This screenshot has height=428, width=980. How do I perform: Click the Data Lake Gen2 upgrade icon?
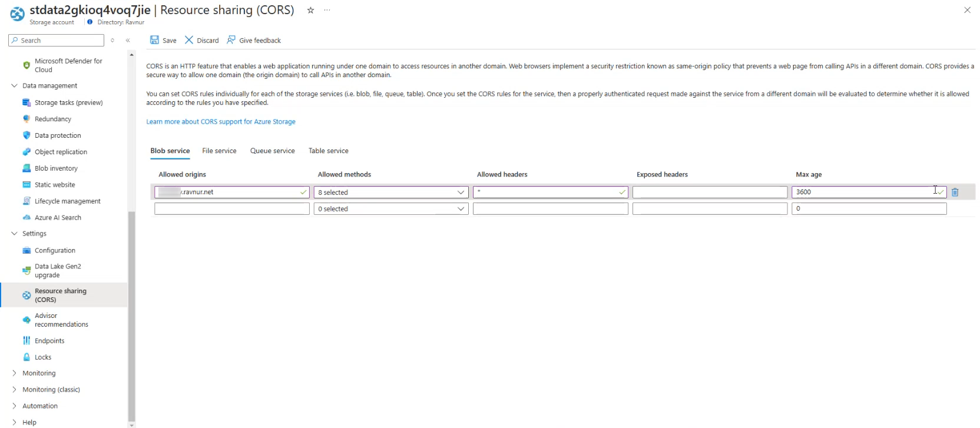click(27, 271)
